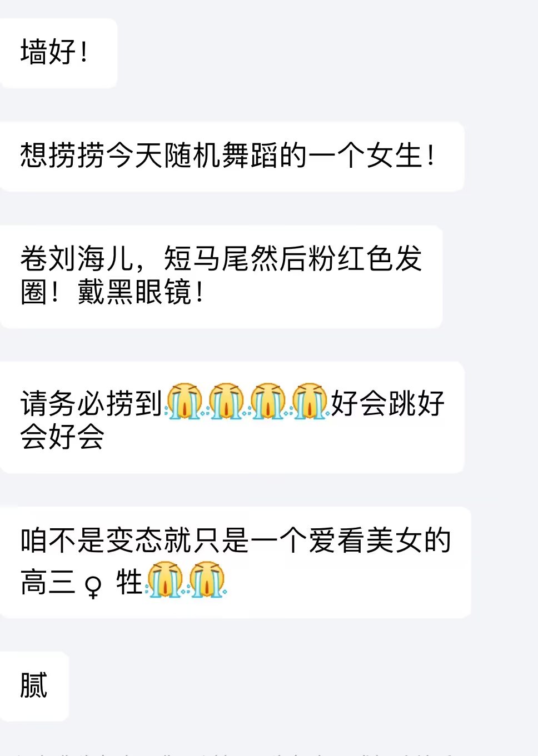Image resolution: width=538 pixels, height=756 pixels.
Task: Click the 粉红色发 text in description message
Action: point(366,258)
